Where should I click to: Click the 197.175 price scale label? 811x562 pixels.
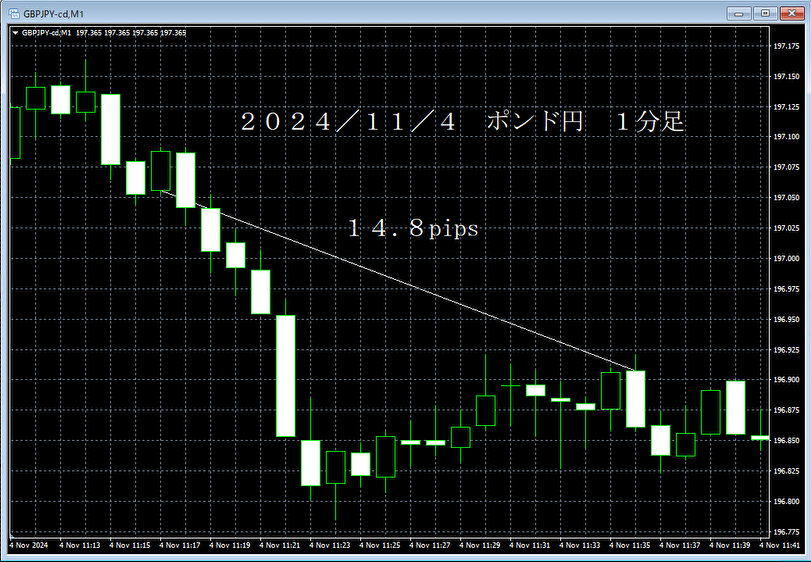[x=786, y=47]
